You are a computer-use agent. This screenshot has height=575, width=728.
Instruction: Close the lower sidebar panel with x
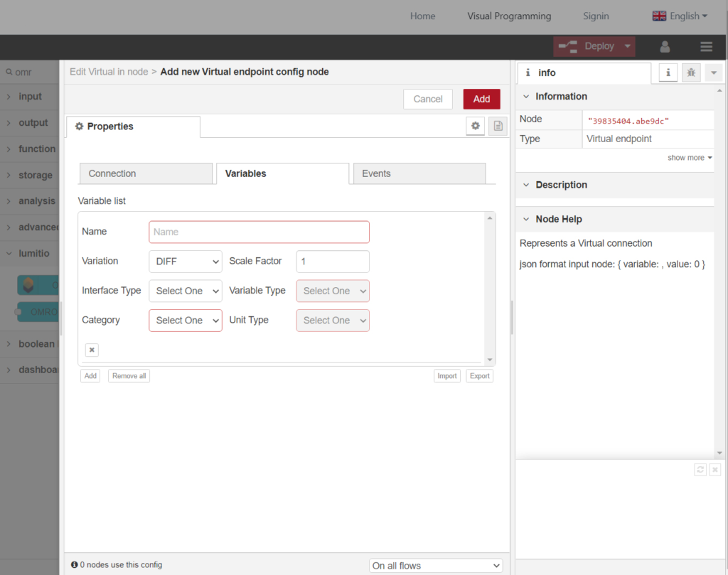715,470
